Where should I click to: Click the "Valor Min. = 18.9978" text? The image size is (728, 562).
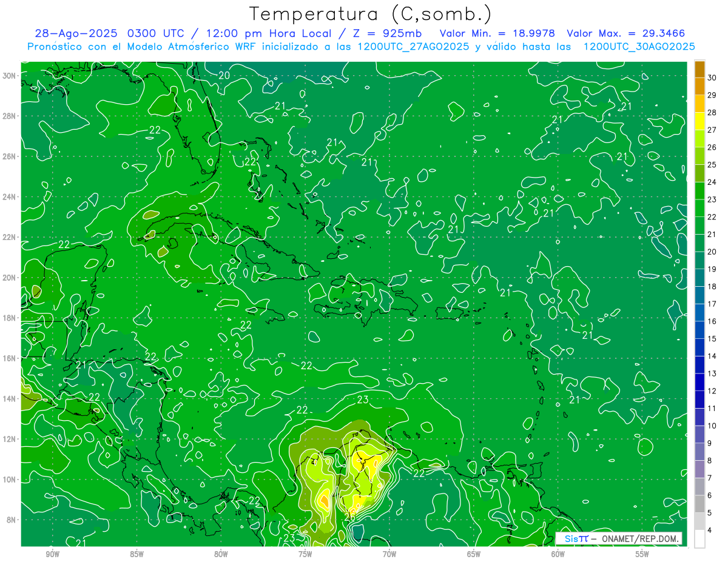(499, 33)
